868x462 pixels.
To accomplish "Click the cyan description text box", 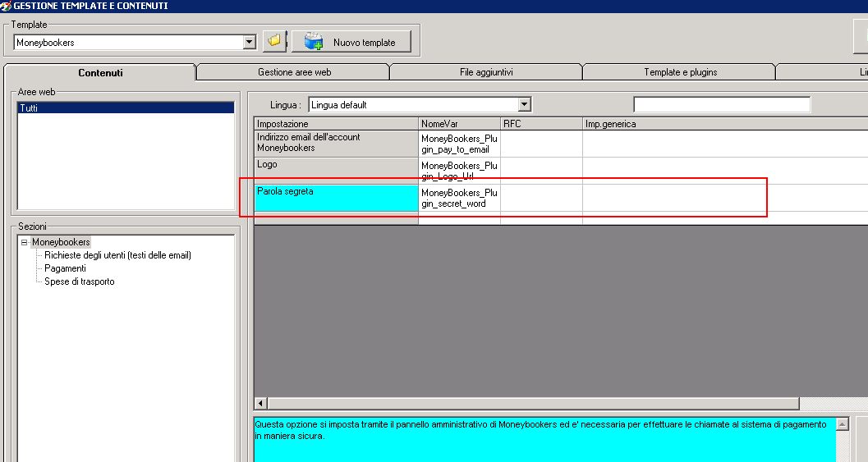I will tap(544, 440).
